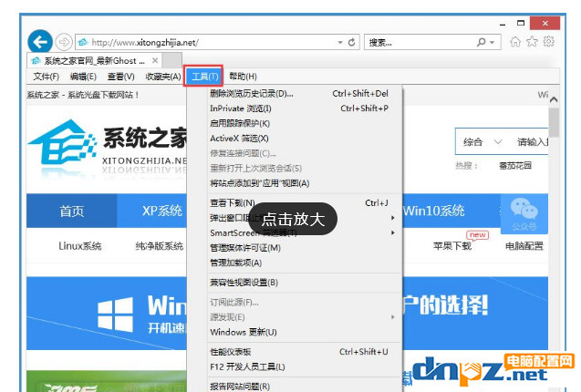This screenshot has height=392, width=581.
Task: Open the 综合 category dropdown
Action: tap(482, 142)
